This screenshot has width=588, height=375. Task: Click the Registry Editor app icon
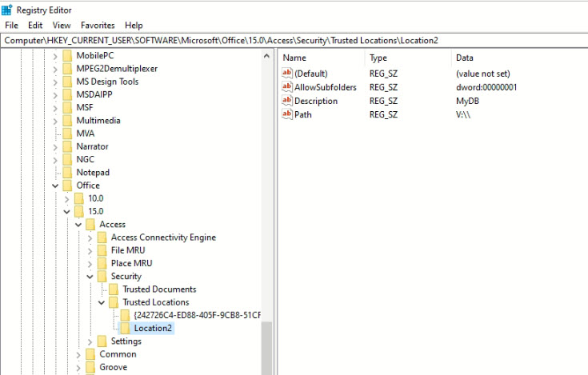[x=6, y=10]
